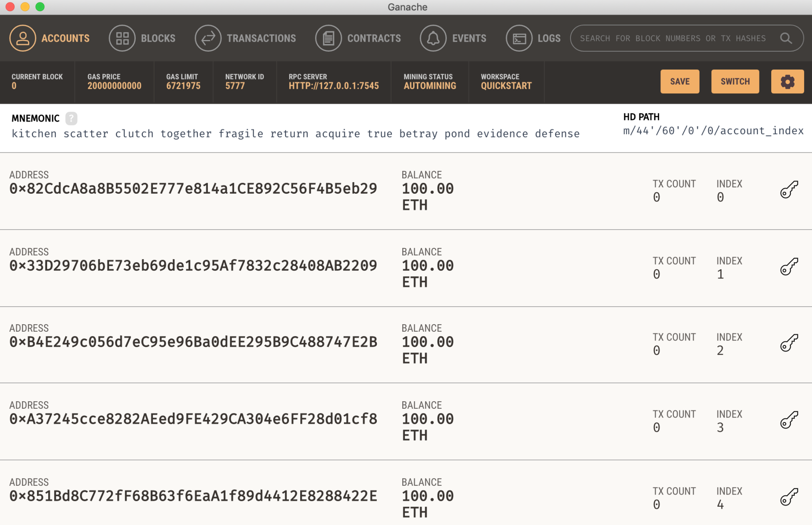Click key icon for account index 3
This screenshot has height=525, width=812.
789,420
